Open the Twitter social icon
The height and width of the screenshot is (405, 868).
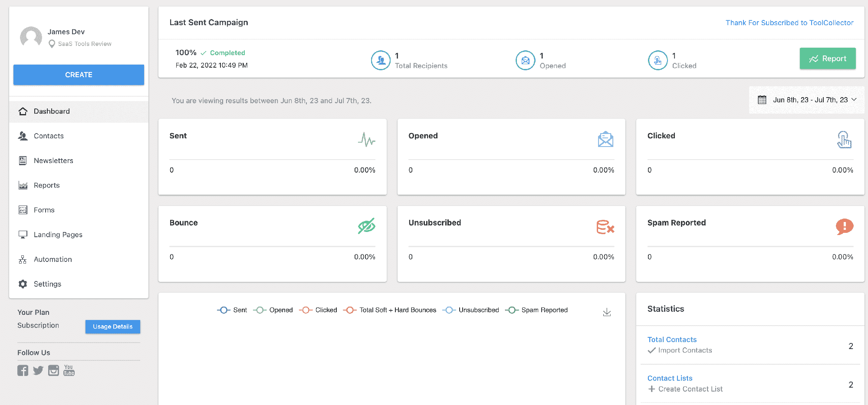pyautogui.click(x=38, y=370)
